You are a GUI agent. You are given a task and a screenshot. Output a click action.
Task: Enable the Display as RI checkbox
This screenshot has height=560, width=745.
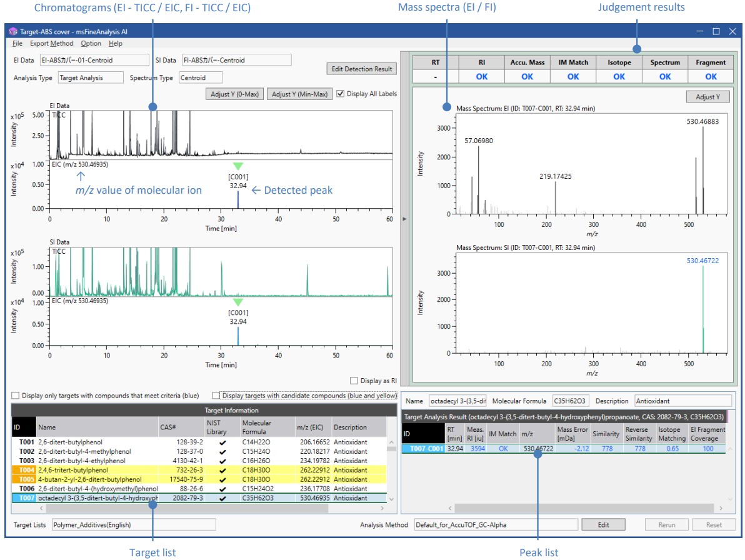(x=354, y=380)
